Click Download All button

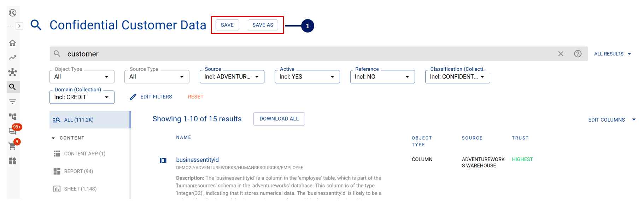pos(279,119)
